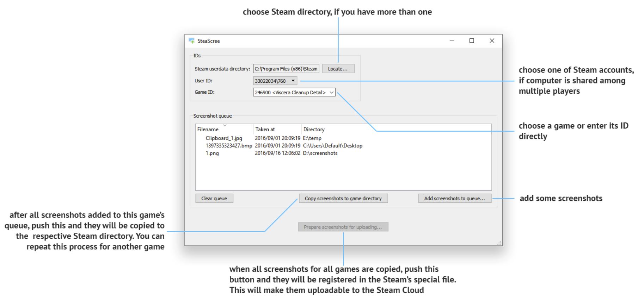Click Add screenshots to queue... button
Image resolution: width=644 pixels, height=301 pixels.
click(x=455, y=199)
